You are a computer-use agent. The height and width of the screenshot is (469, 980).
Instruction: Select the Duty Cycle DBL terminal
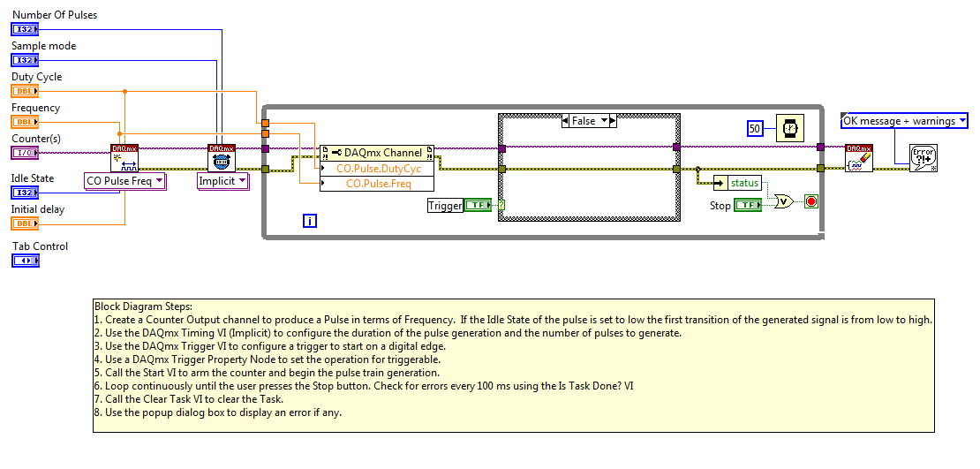tap(26, 91)
